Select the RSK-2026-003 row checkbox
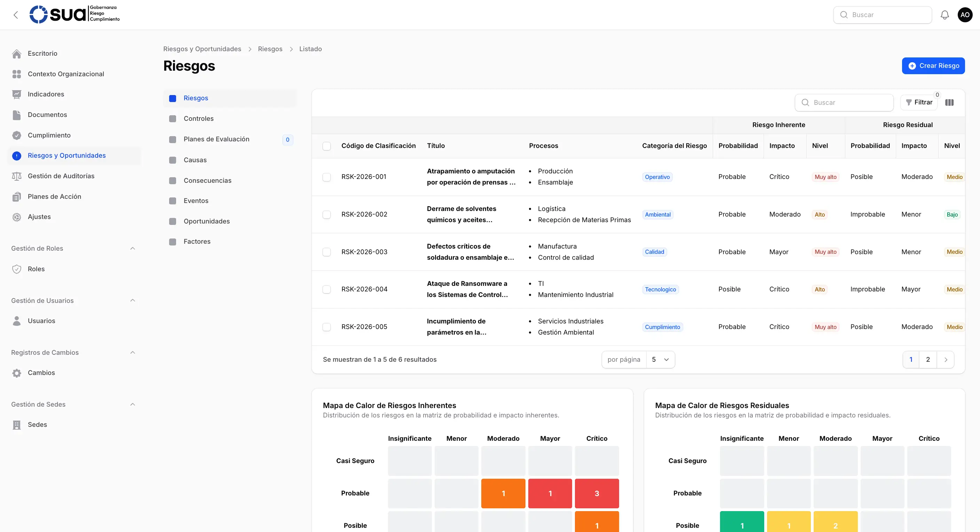Viewport: 980px width, 532px height. 326,252
